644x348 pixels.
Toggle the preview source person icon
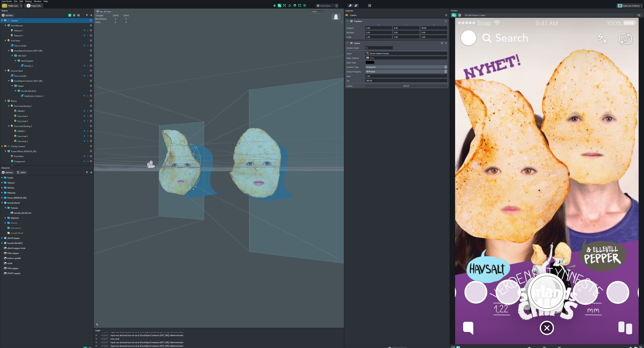(459, 15)
